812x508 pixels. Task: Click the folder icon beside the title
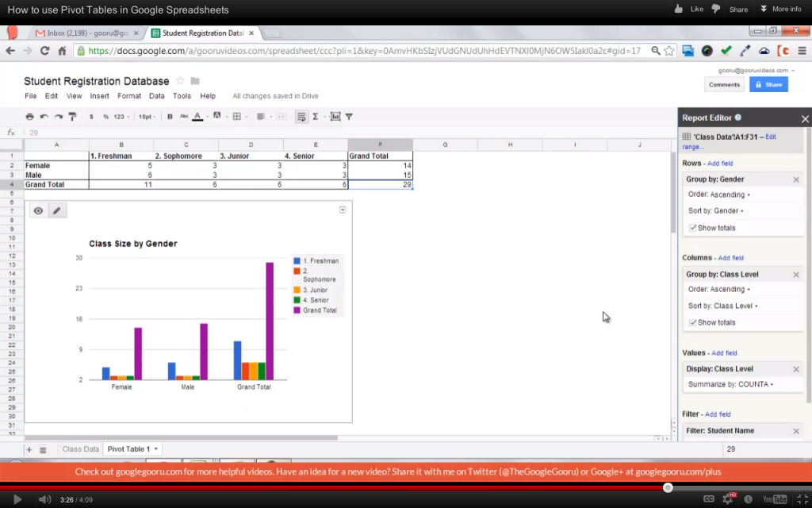[x=195, y=81]
